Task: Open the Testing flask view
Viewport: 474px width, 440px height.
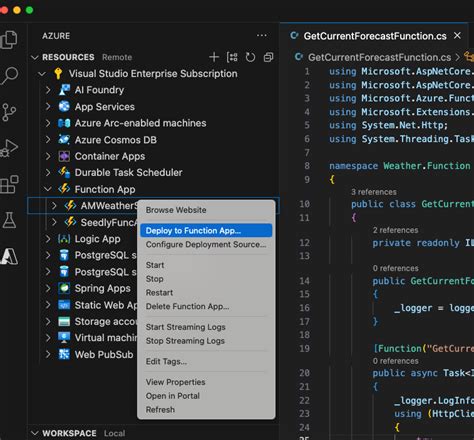Action: point(9,220)
